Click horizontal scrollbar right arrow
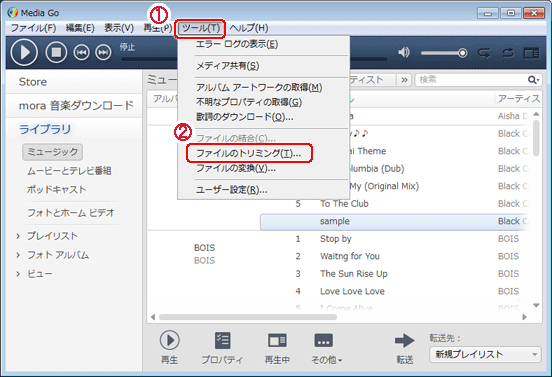The image size is (552, 377). click(x=525, y=317)
